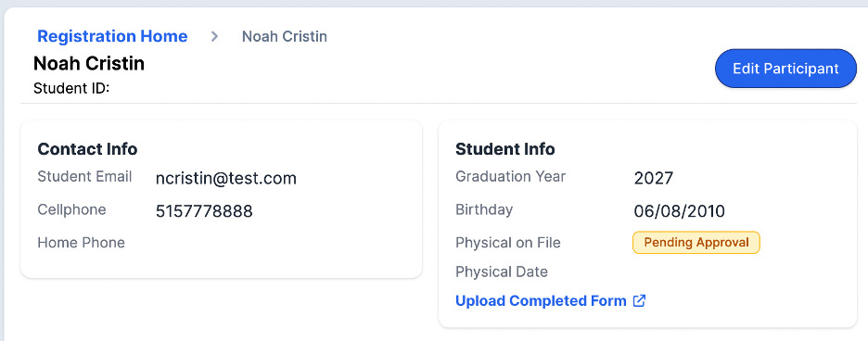Click the Student ID label

pyautogui.click(x=71, y=89)
